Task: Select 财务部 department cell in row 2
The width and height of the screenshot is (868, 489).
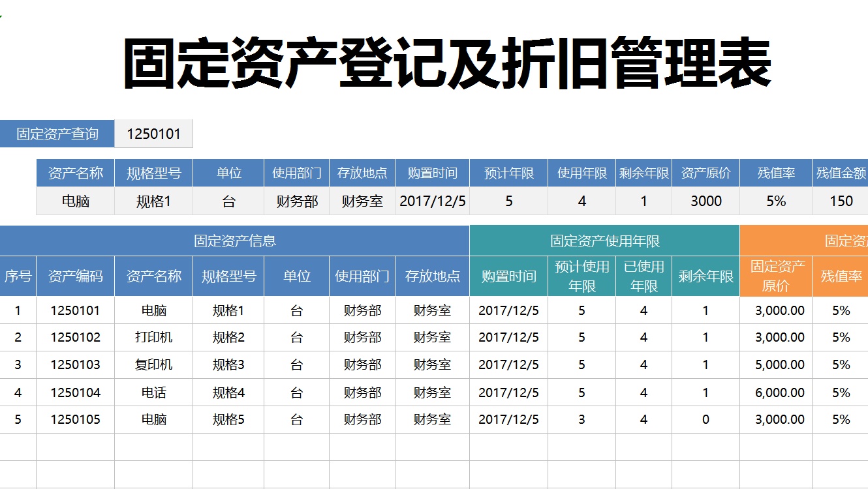Action: coord(361,337)
